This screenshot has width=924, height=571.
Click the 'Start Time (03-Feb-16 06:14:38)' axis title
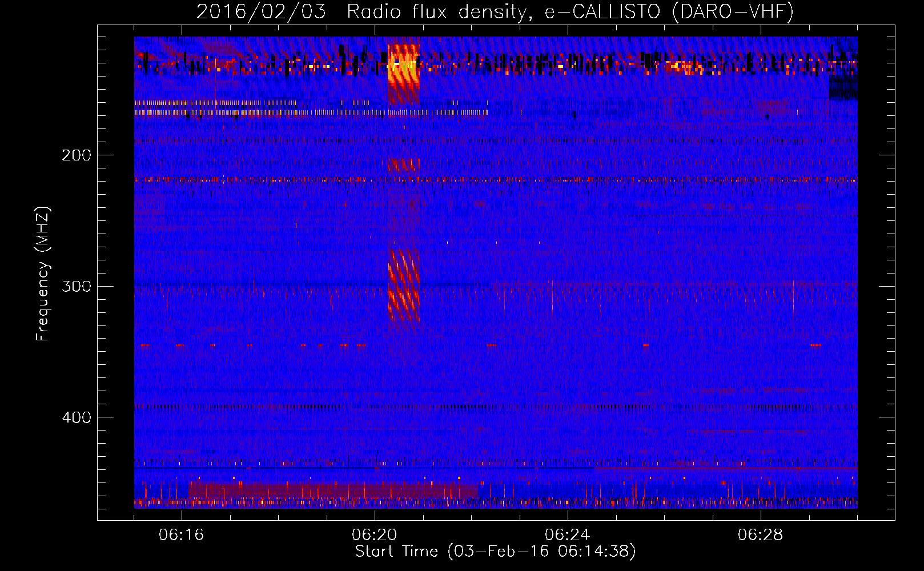(495, 552)
